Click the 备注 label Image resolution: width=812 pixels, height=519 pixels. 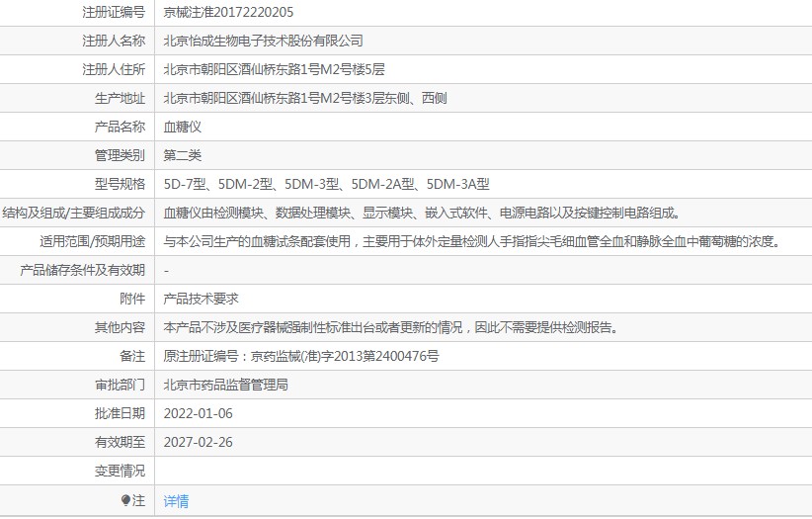pyautogui.click(x=132, y=356)
